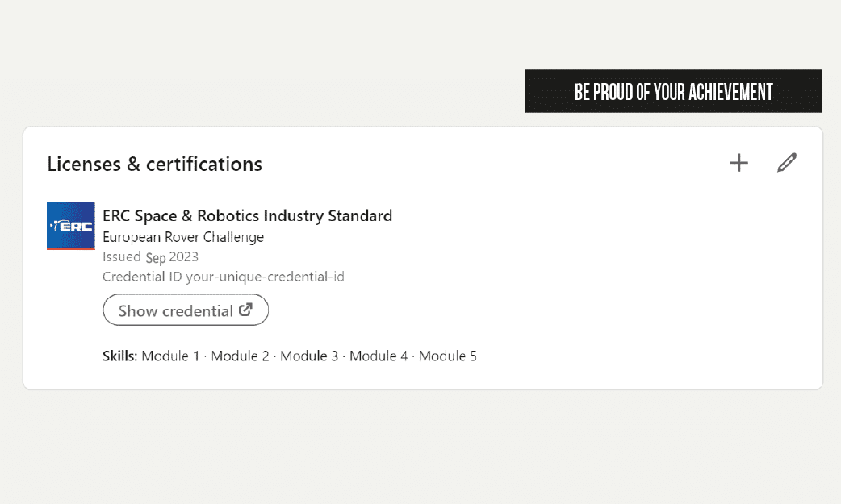The width and height of the screenshot is (841, 504).
Task: Click the ERC text inside the logo
Action: 74,227
